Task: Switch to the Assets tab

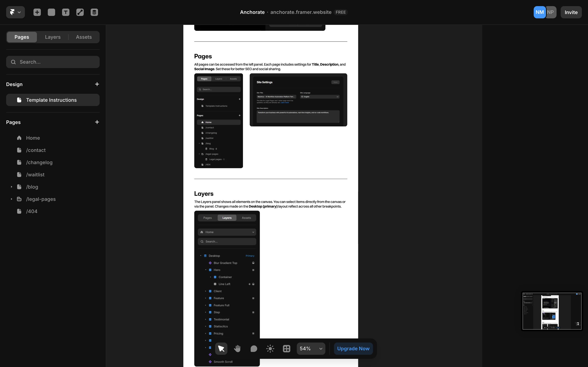Action: (x=84, y=37)
